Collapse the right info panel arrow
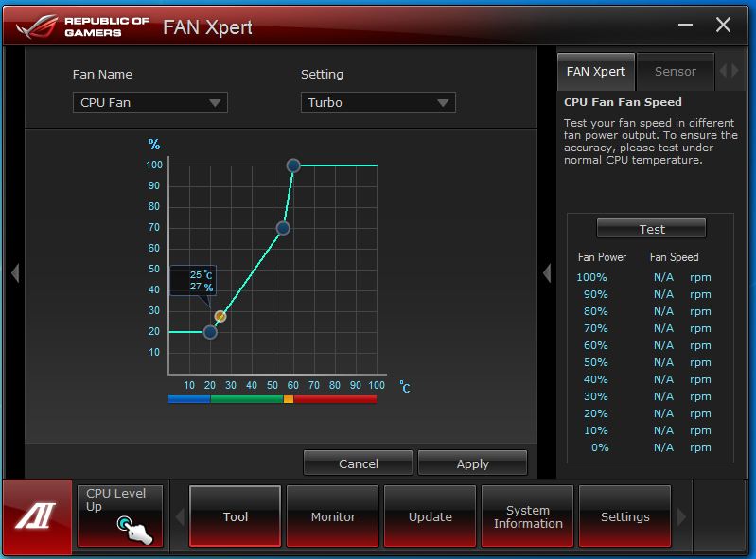This screenshot has width=756, height=559. [x=547, y=273]
